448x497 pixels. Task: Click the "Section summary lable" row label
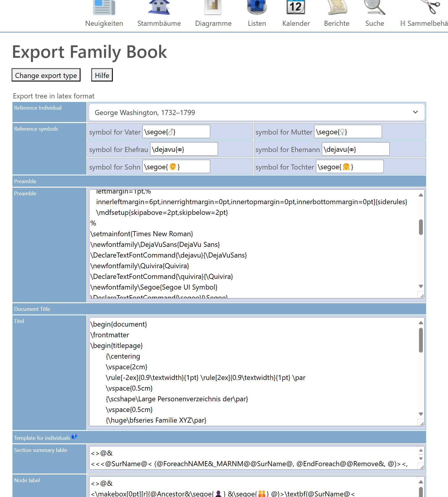pos(41,450)
